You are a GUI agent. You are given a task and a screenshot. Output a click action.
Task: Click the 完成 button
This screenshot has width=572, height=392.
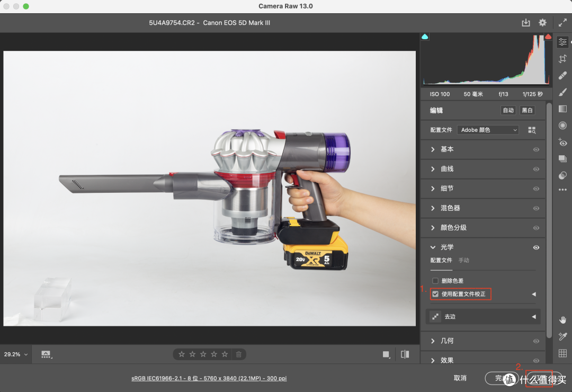(502, 378)
